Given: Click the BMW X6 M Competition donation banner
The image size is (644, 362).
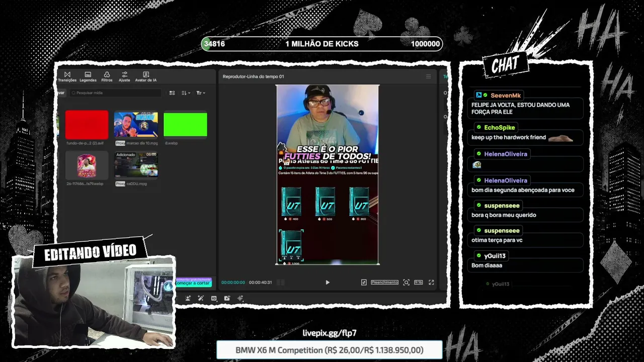Looking at the screenshot, I should pos(330,350).
